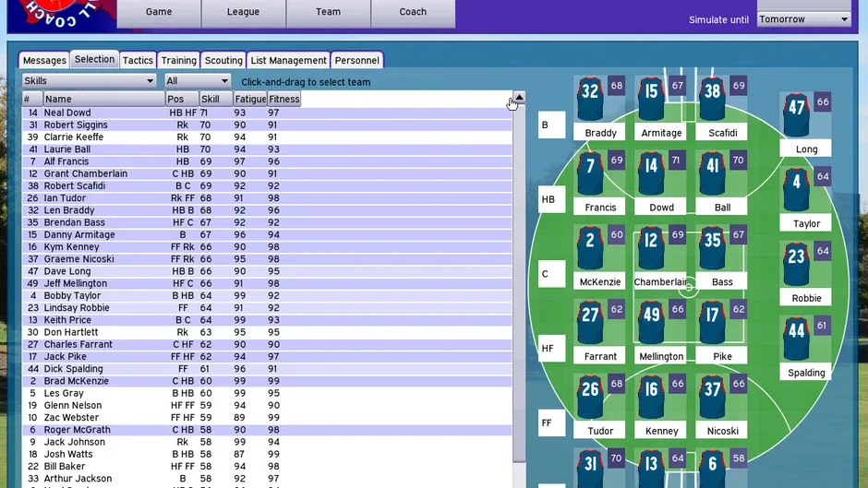868x488 pixels.
Task: Open the Simulate until Tomorrow dropdown
Action: (x=803, y=19)
